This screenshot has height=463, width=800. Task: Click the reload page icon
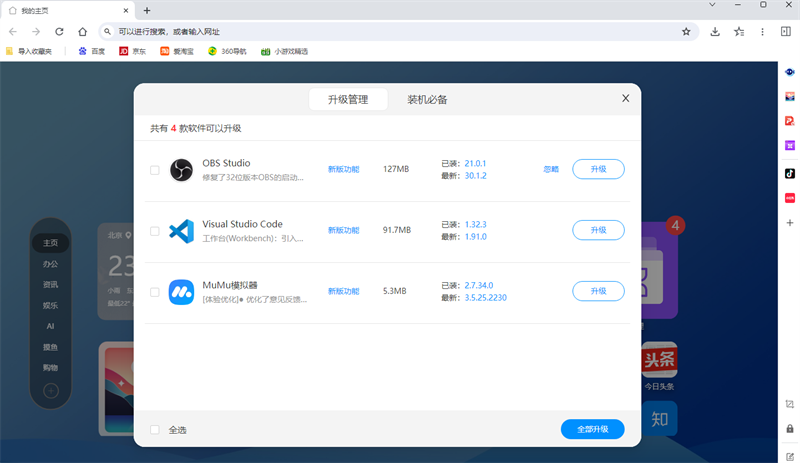pos(59,32)
